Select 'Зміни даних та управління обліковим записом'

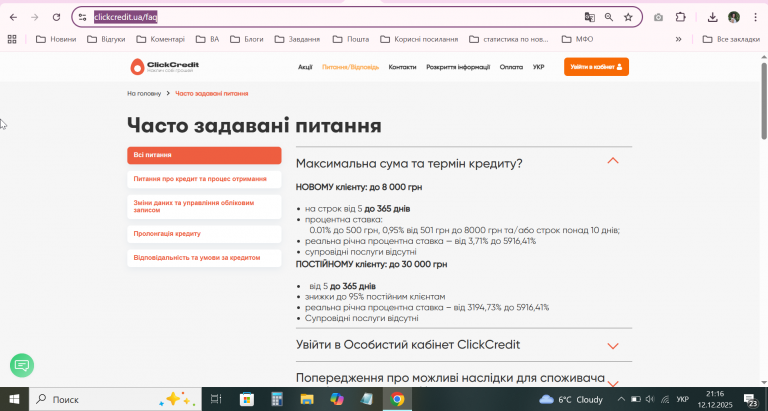(204, 207)
